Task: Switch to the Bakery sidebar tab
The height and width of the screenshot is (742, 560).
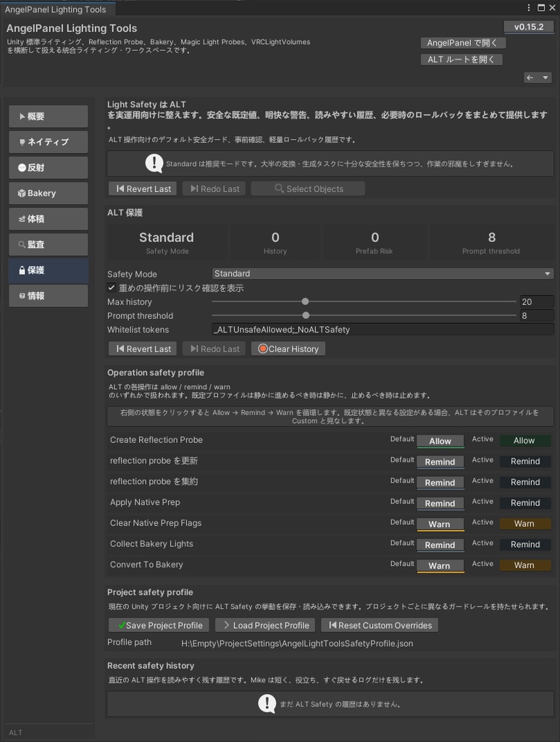Action: (x=49, y=193)
